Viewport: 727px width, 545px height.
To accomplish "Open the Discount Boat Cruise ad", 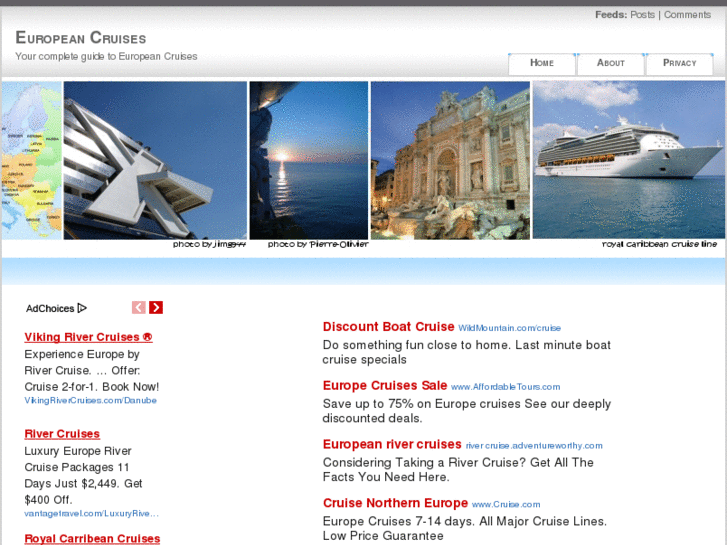I will tap(389, 327).
